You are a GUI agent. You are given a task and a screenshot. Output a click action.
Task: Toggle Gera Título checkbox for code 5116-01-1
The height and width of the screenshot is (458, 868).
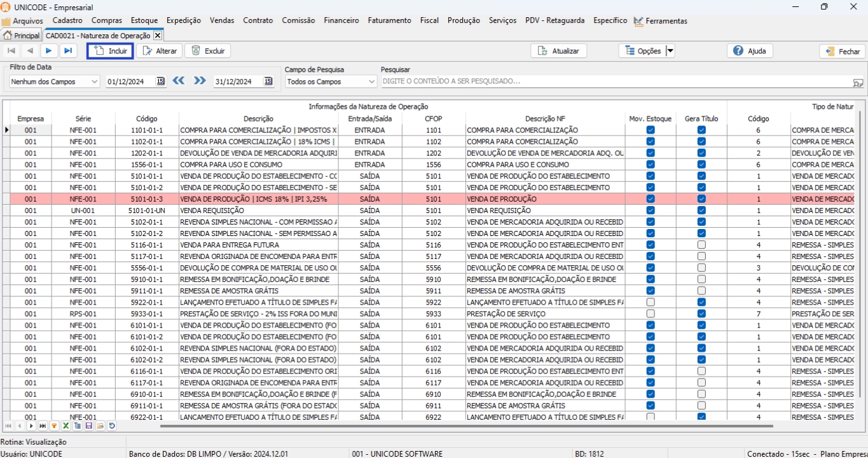click(x=701, y=245)
